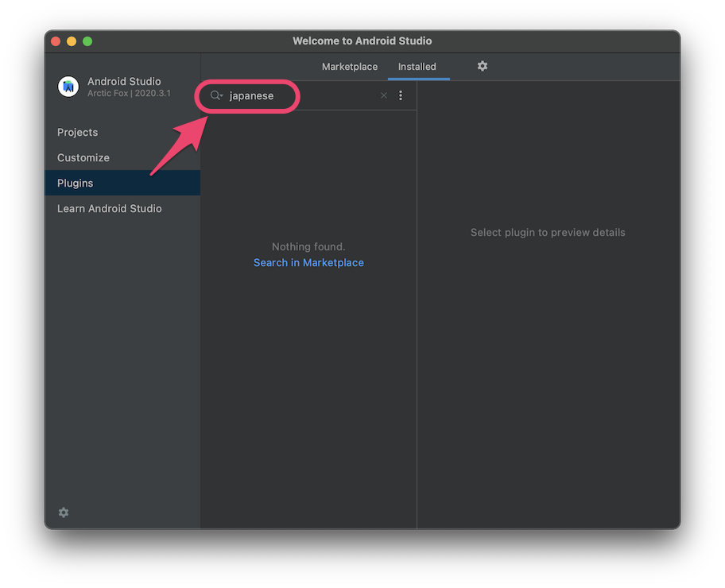Switch to the Marketplace tab
This screenshot has width=725, height=588.
pyautogui.click(x=350, y=67)
